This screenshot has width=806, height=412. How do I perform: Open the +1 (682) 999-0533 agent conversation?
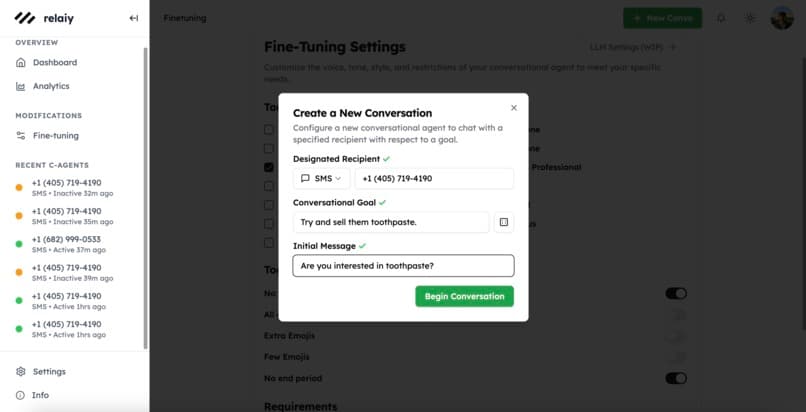[x=66, y=240]
